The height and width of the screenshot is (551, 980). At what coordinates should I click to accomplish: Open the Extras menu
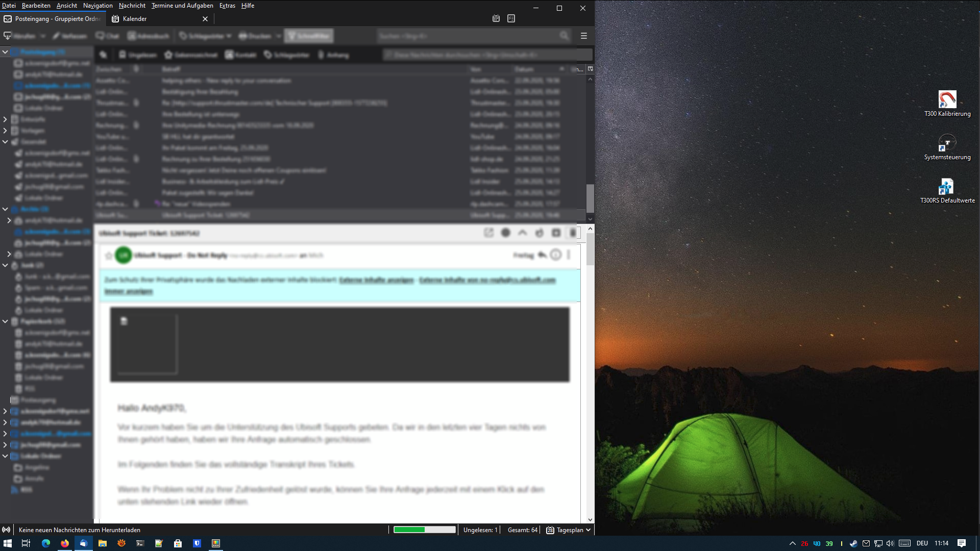[x=227, y=6]
